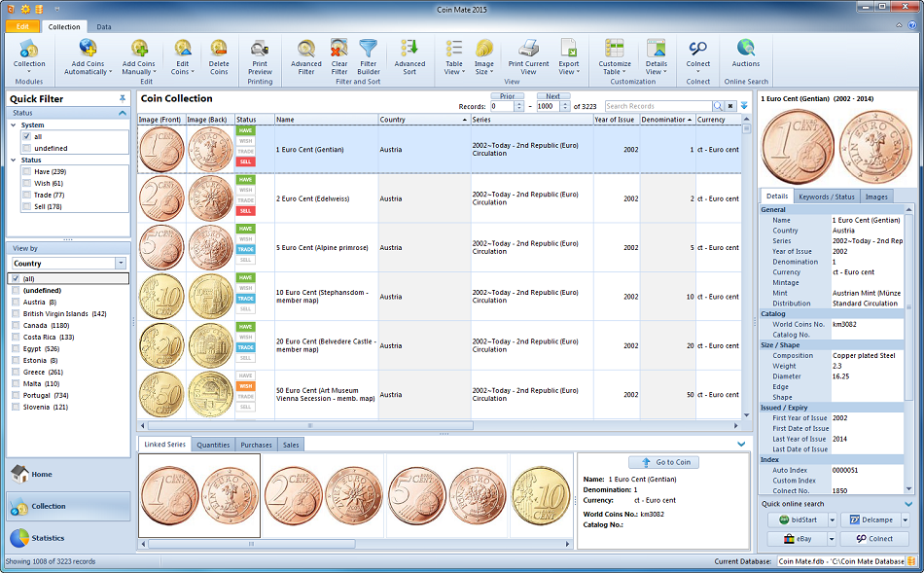Screen dimensions: 924x573
Task: Click Details View icon
Action: pos(656,48)
